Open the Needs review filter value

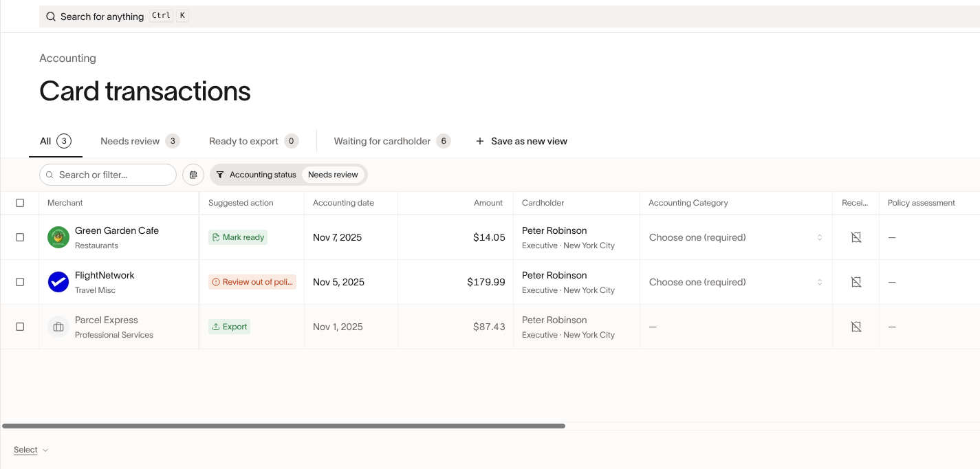(333, 175)
